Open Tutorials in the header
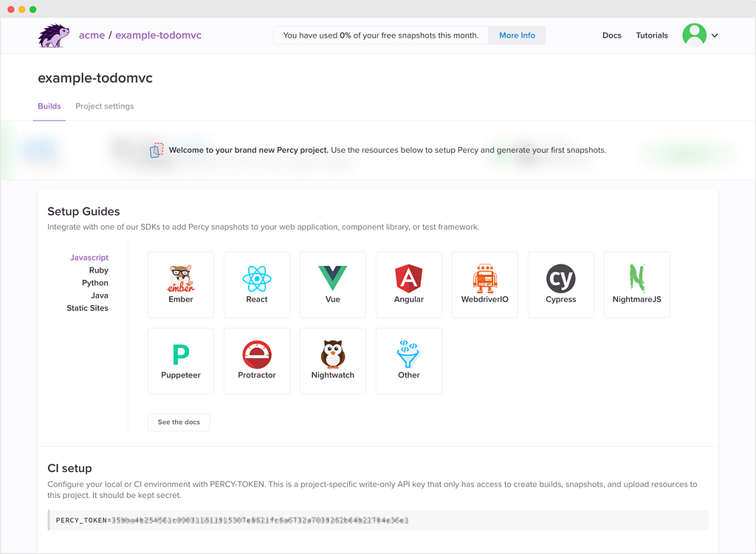The width and height of the screenshot is (756, 554). click(652, 35)
